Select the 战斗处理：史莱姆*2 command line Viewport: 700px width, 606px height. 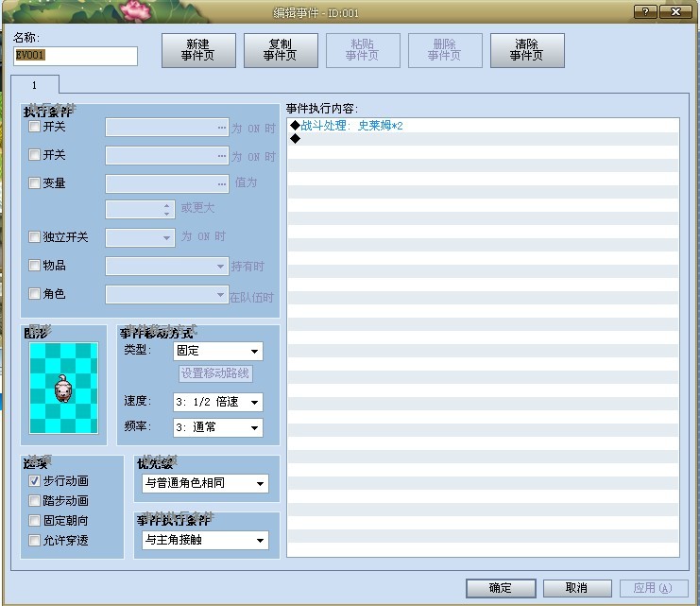pyautogui.click(x=483, y=126)
